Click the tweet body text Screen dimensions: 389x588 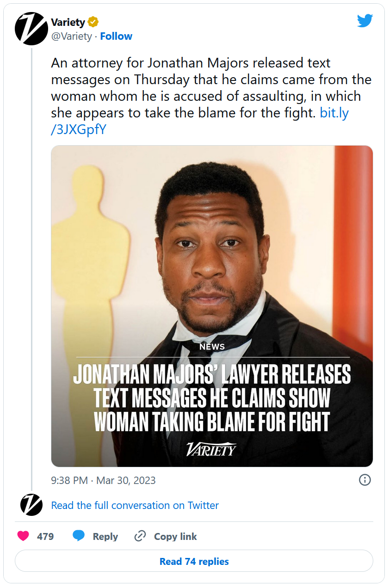pos(199,88)
